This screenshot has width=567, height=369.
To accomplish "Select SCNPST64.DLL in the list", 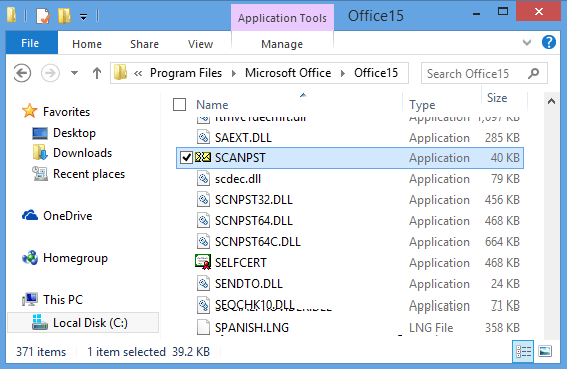I will (x=253, y=221).
